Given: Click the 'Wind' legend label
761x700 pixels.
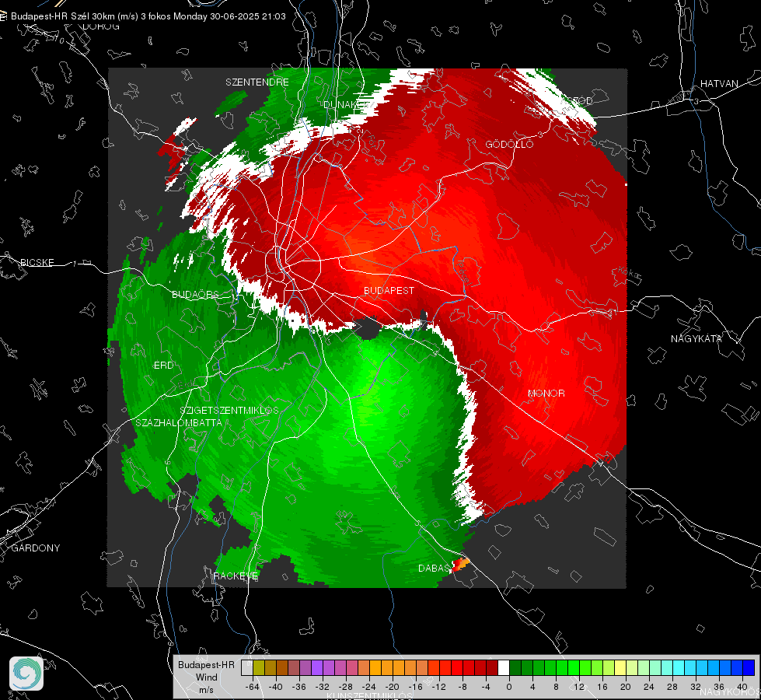Looking at the screenshot, I should tap(206, 677).
